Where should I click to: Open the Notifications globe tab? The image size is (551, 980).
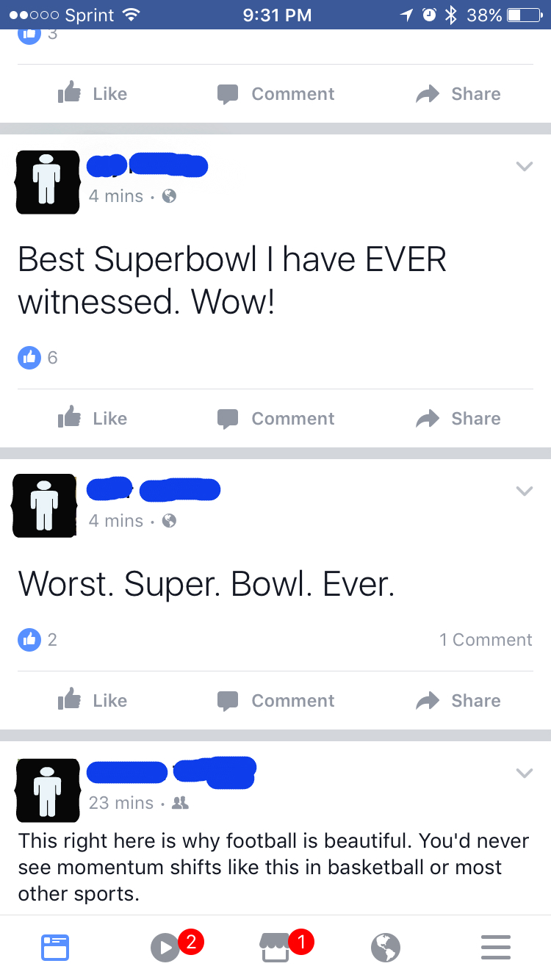386,948
